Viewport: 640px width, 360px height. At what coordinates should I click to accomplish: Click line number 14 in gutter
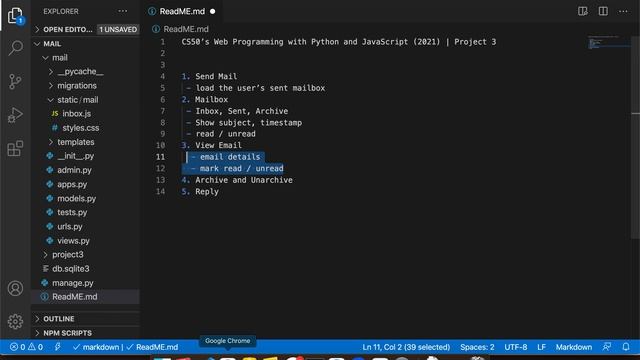coord(160,191)
